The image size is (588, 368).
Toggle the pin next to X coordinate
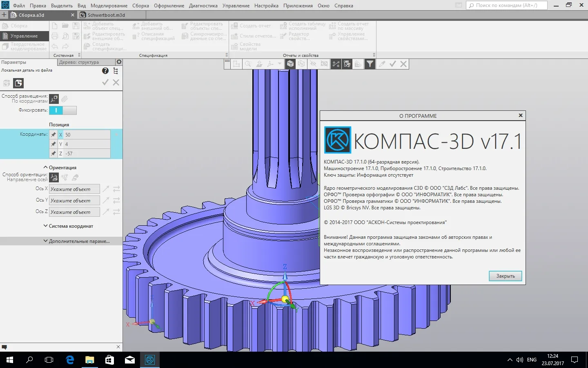coord(53,135)
